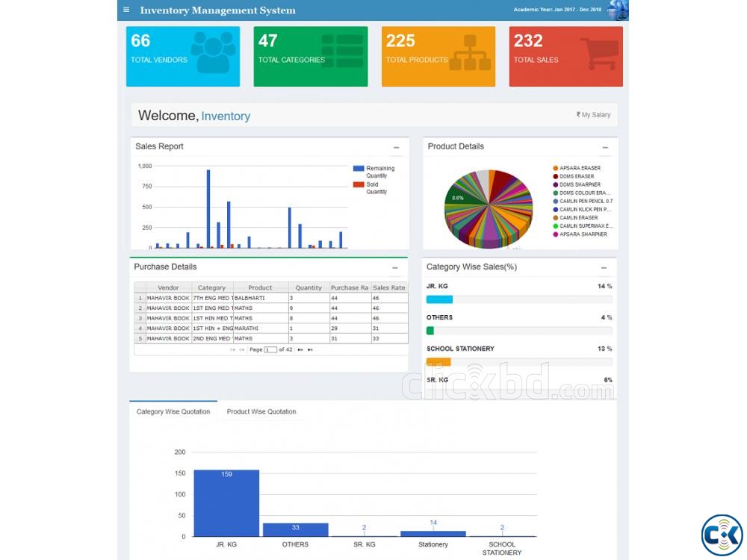Click the Total Products hierarchy icon

point(470,52)
